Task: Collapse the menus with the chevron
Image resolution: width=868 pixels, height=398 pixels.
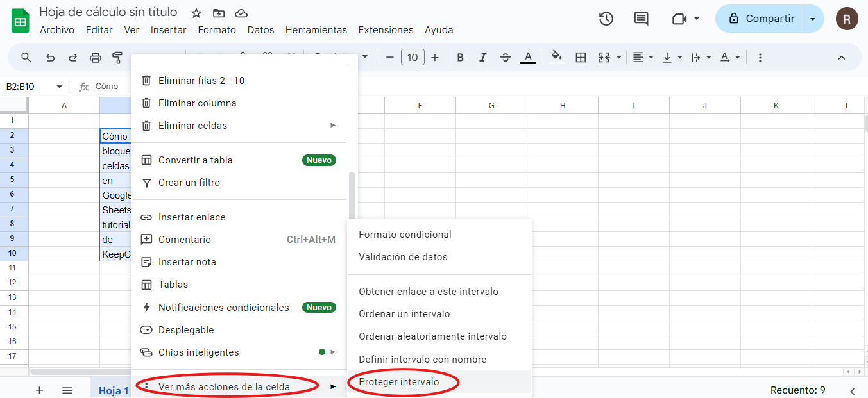Action: point(842,58)
